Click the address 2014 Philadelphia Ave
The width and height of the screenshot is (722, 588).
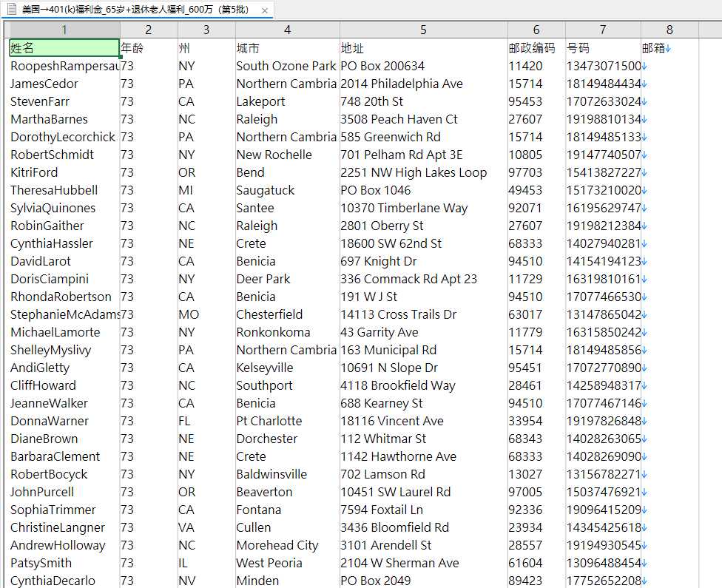point(402,84)
